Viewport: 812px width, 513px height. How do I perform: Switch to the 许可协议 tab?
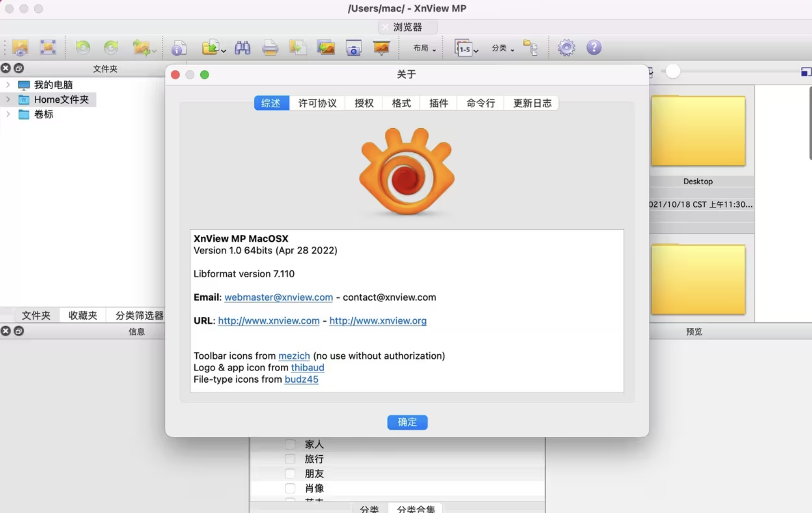tap(317, 103)
